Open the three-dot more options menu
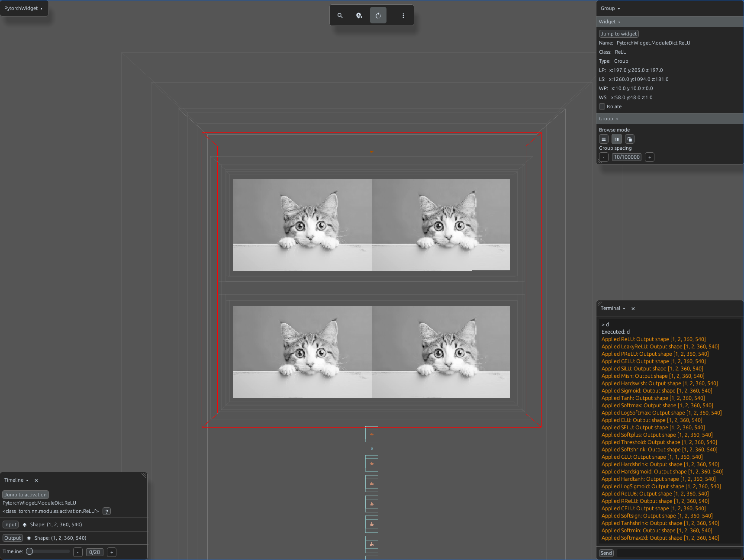The width and height of the screenshot is (744, 560). click(403, 16)
